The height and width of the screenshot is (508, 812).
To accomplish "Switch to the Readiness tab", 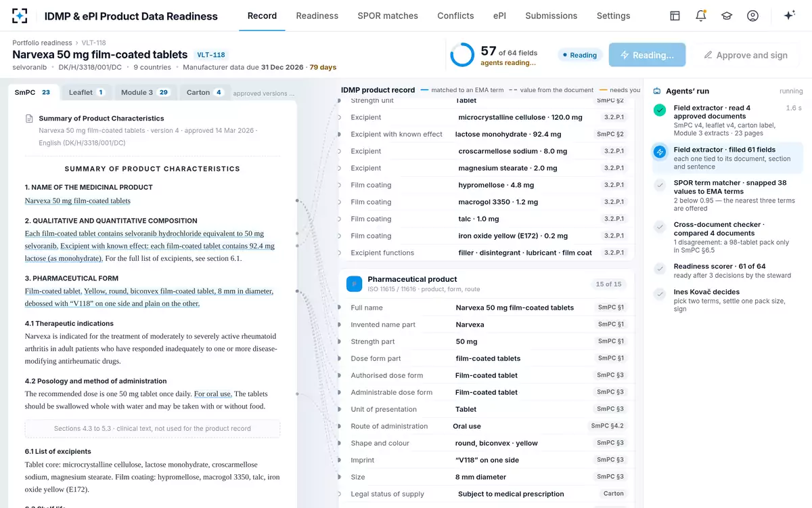I will pos(317,16).
